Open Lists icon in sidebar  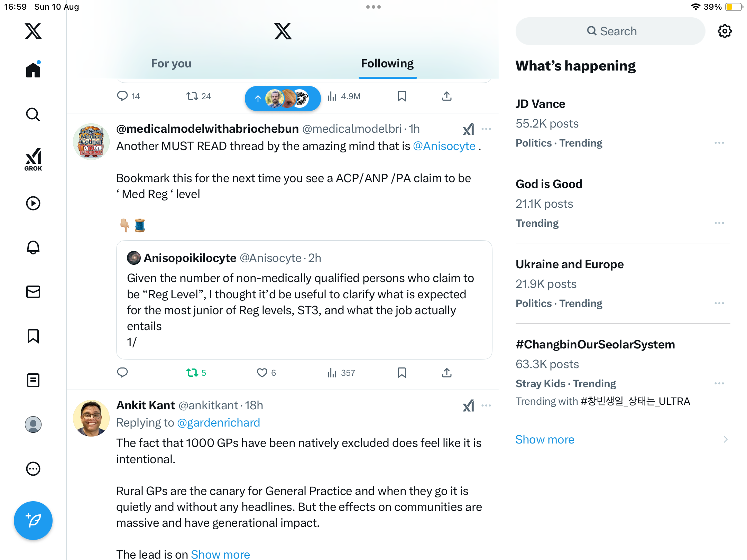33,380
